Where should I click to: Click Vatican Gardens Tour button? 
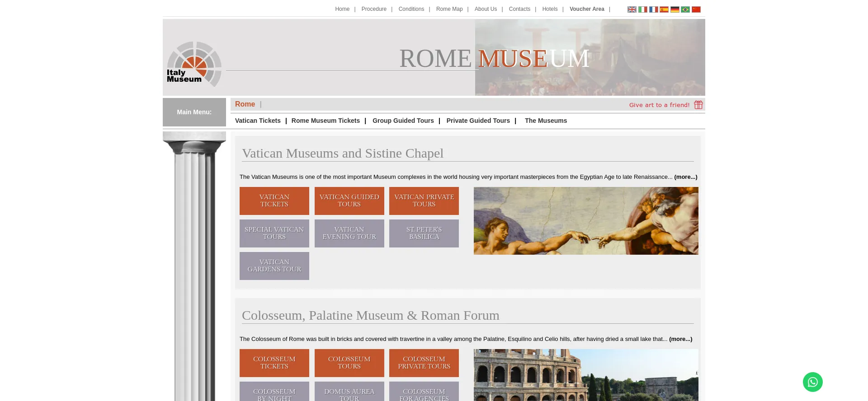274,266
